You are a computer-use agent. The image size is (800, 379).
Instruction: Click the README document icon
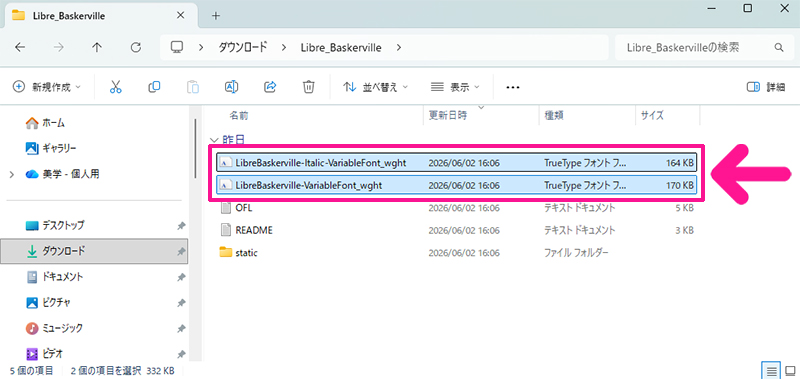[x=226, y=230]
